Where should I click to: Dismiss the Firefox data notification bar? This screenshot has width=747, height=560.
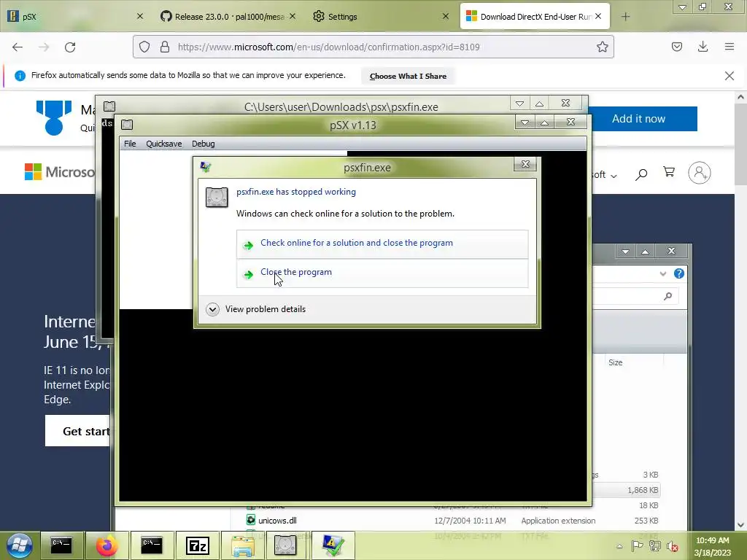pos(729,76)
